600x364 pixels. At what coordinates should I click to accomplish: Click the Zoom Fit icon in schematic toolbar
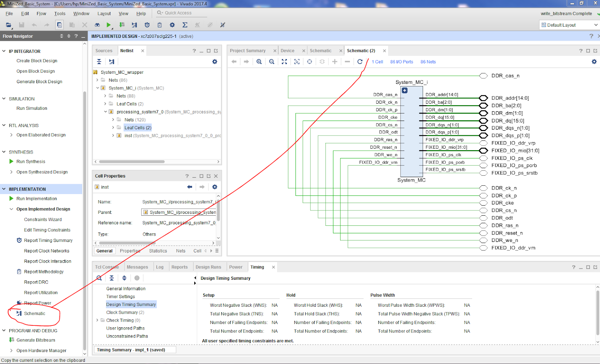pos(284,62)
